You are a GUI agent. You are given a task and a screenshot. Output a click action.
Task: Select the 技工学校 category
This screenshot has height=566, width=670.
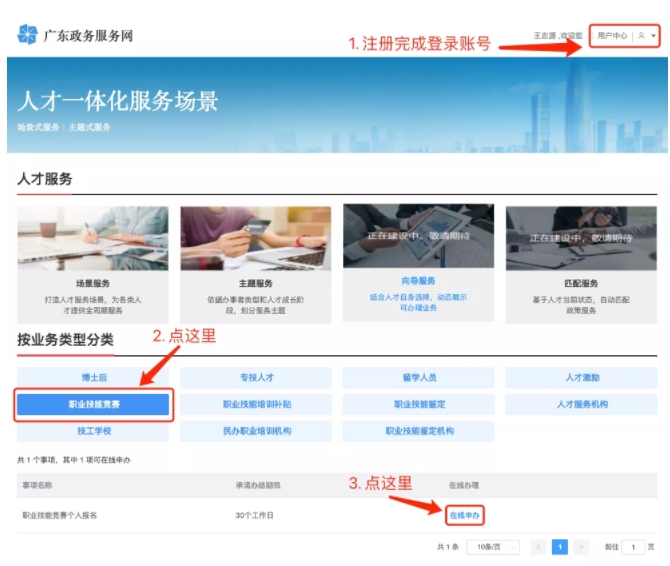coord(93,431)
